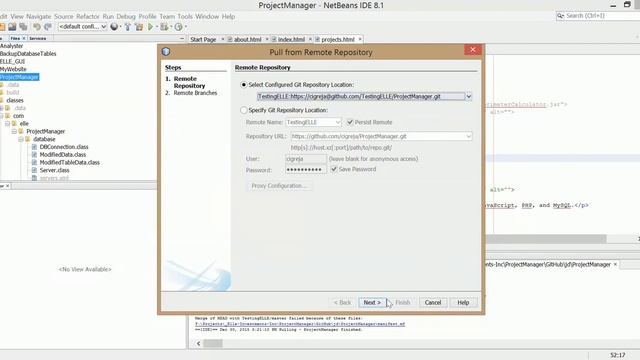Open the Remote Name dropdown
Viewport: 640px width, 360px height.
(x=338, y=122)
